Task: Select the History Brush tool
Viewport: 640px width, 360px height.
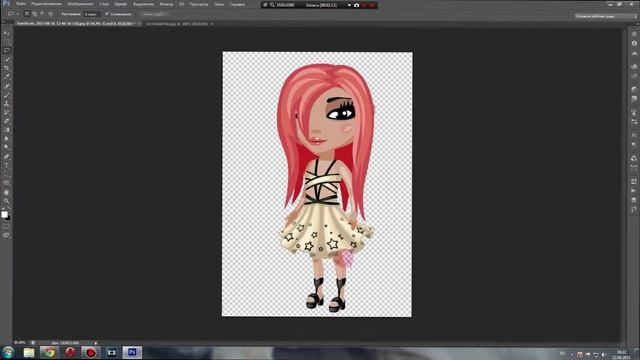Action: (x=7, y=113)
